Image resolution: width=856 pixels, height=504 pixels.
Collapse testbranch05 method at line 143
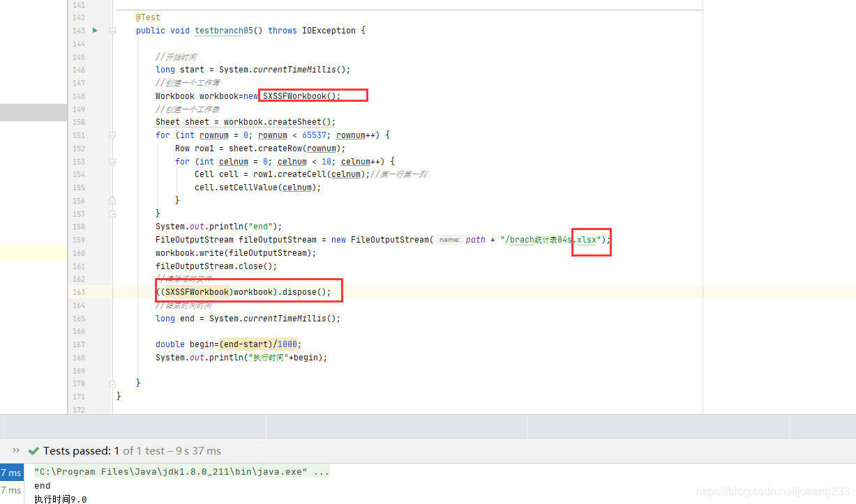112,31
